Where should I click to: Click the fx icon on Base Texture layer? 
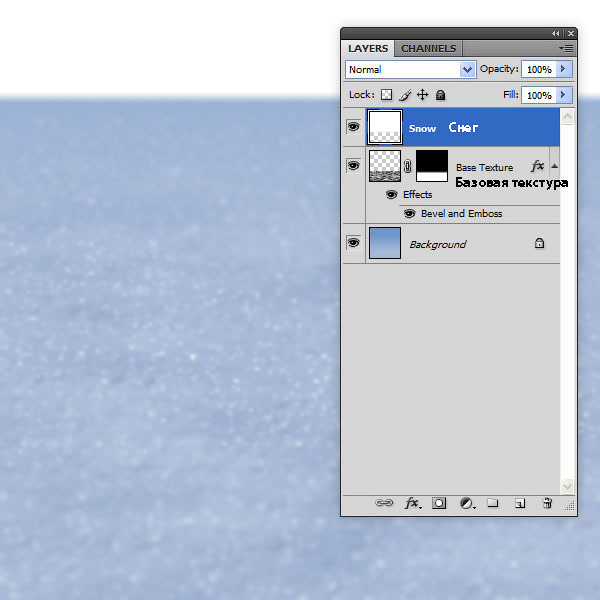click(537, 166)
